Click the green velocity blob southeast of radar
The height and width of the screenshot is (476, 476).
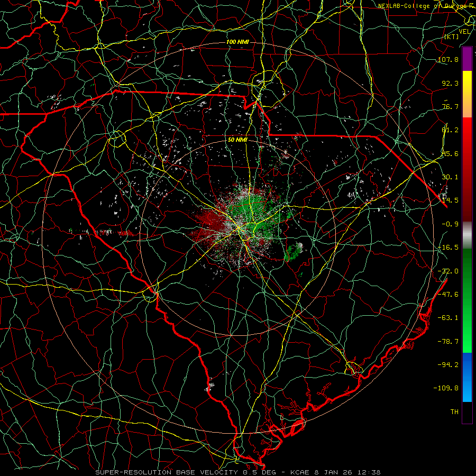coord(292,252)
